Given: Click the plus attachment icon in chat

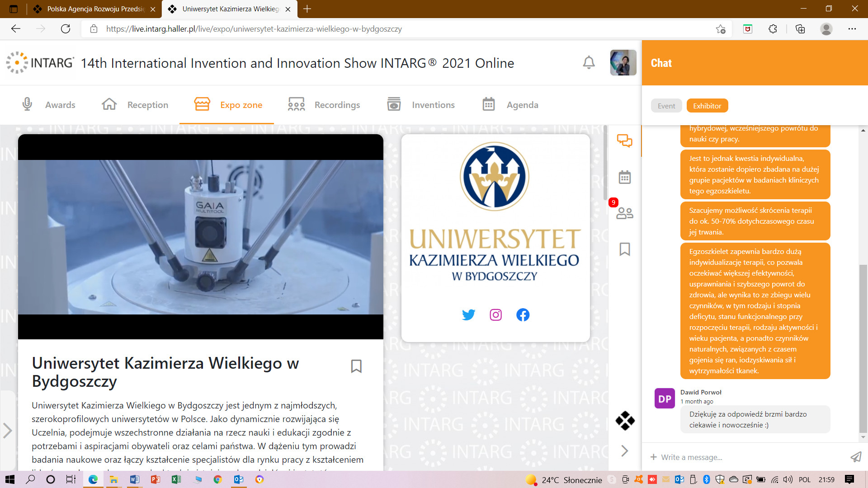Looking at the screenshot, I should [x=653, y=457].
